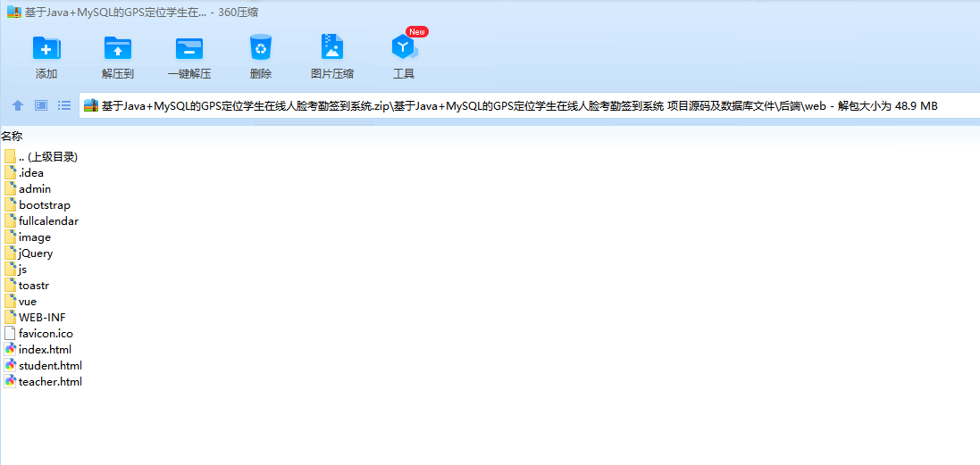
Task: Select the WEB-INF folder
Action: tap(34, 318)
